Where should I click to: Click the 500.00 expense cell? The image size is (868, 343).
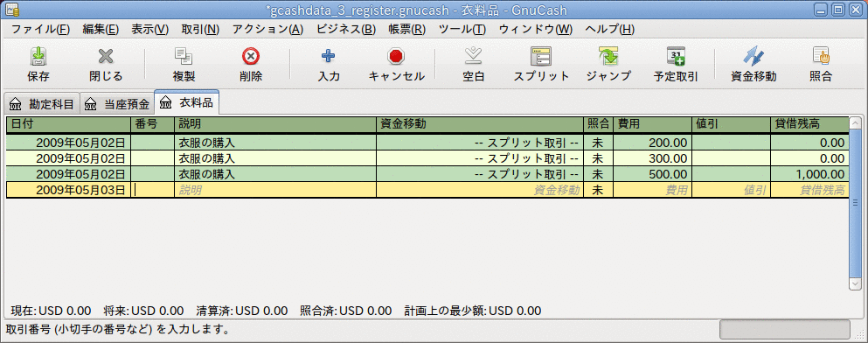tap(653, 174)
